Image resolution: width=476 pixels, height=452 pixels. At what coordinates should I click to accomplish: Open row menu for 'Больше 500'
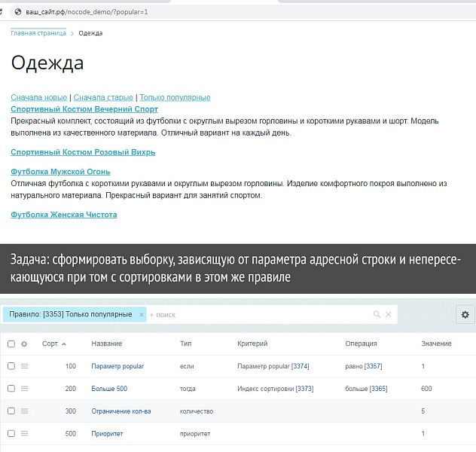[x=24, y=389]
